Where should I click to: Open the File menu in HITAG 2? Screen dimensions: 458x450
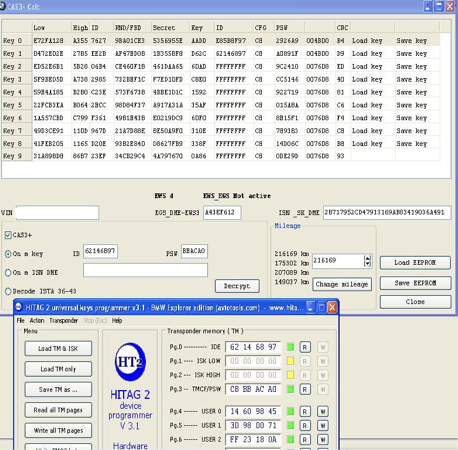tap(20, 321)
